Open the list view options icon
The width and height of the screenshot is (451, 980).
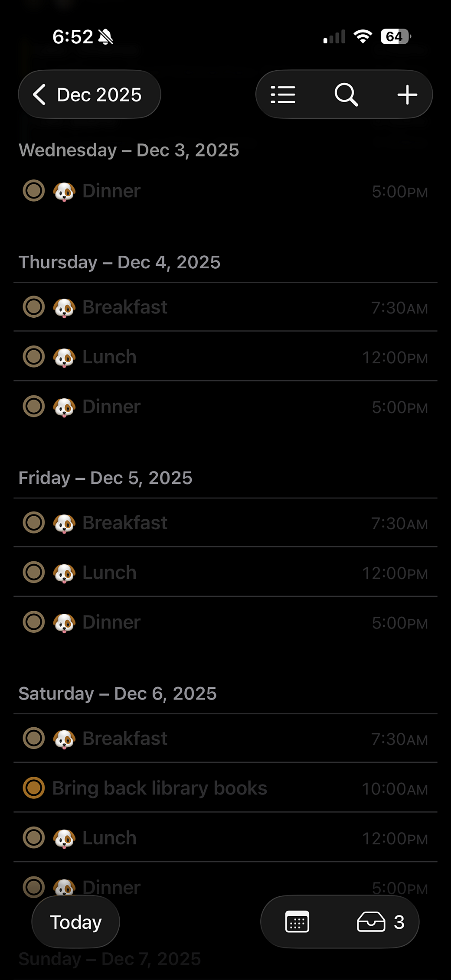click(283, 94)
